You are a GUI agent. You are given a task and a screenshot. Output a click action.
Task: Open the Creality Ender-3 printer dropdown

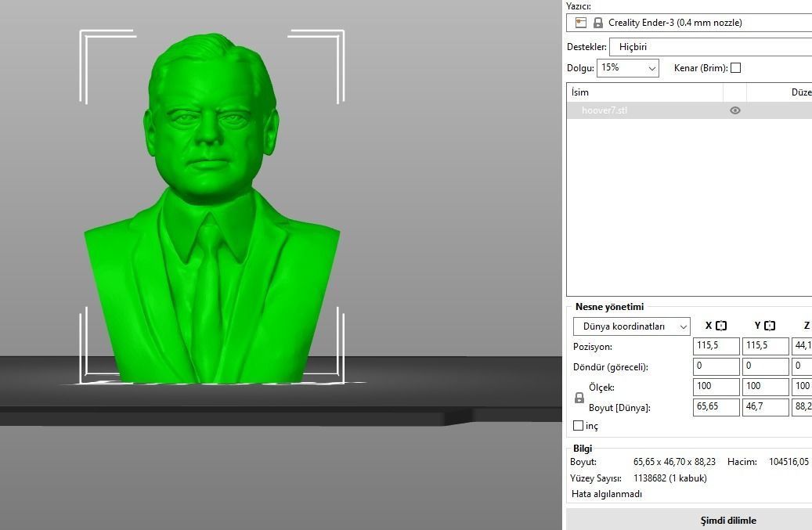[x=689, y=23]
